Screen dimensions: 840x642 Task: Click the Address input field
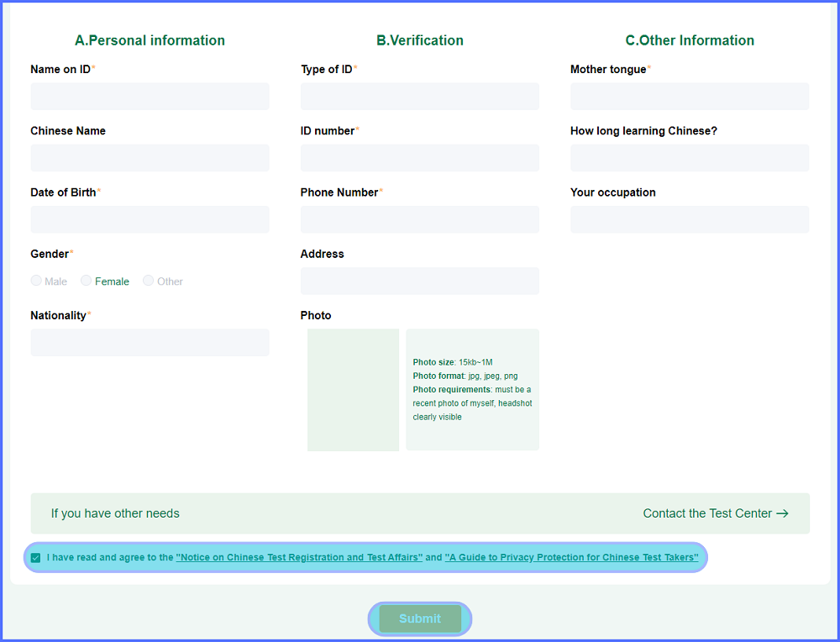(x=419, y=281)
